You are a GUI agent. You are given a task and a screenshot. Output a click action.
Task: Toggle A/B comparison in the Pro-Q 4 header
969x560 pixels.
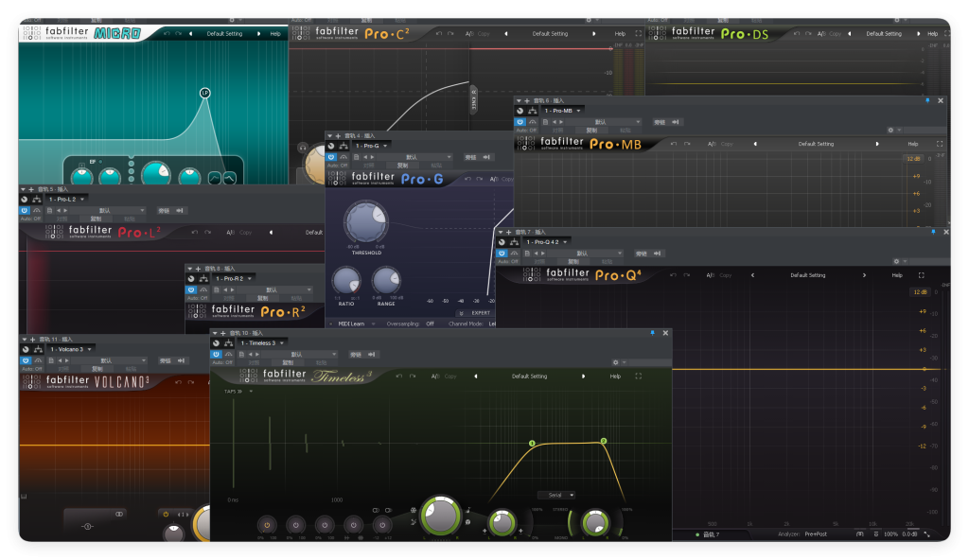click(710, 275)
